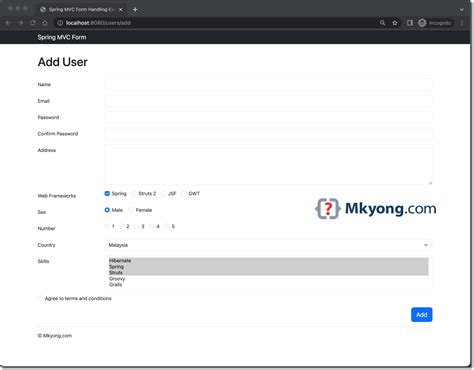Focus the Confirm Password input field
This screenshot has width=474, height=370.
[268, 133]
